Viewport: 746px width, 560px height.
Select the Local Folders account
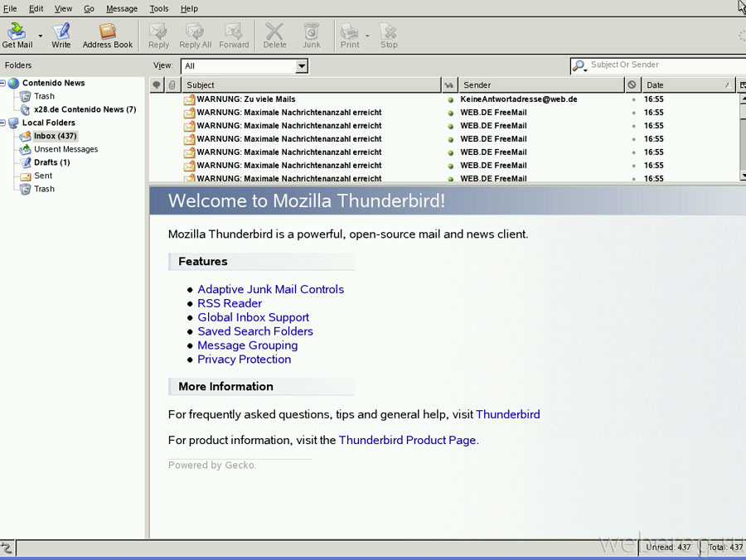click(49, 123)
